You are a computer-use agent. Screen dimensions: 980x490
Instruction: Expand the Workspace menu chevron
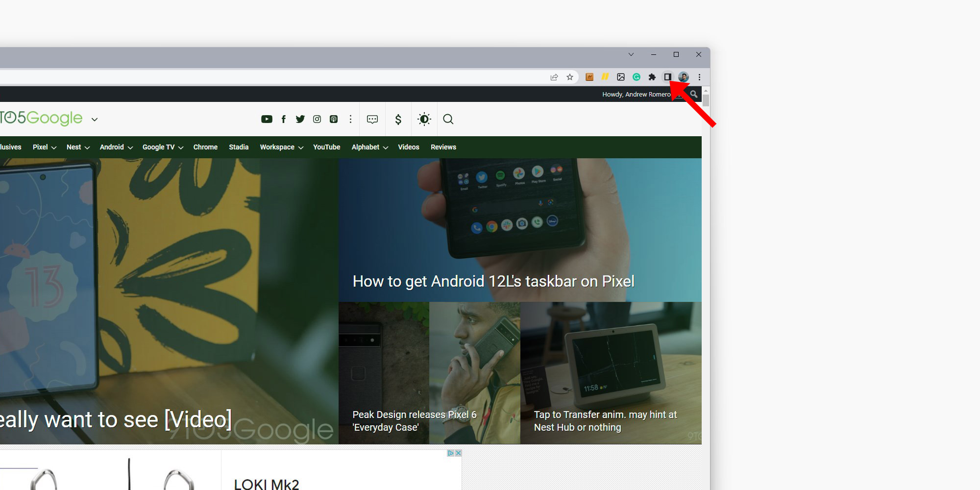point(300,147)
